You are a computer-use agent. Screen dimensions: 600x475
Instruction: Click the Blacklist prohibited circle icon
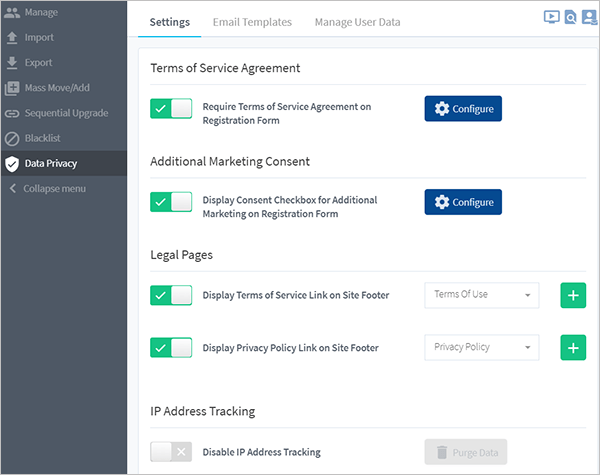point(12,139)
